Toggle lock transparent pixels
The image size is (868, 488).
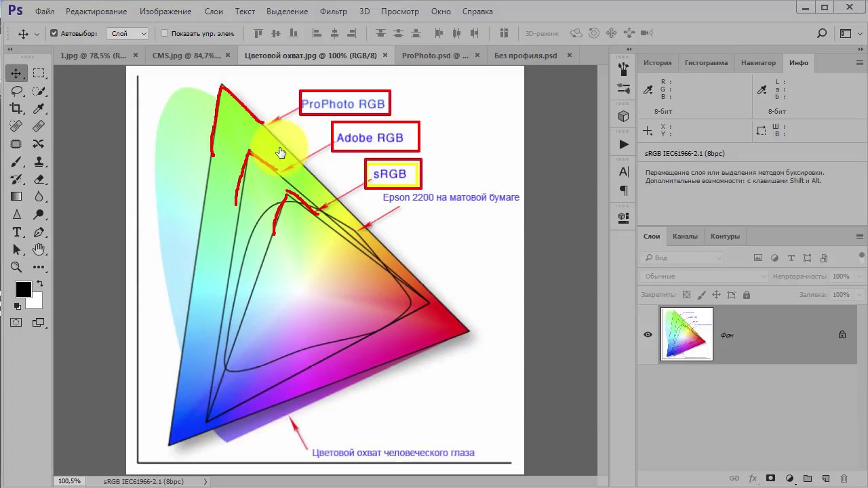687,295
